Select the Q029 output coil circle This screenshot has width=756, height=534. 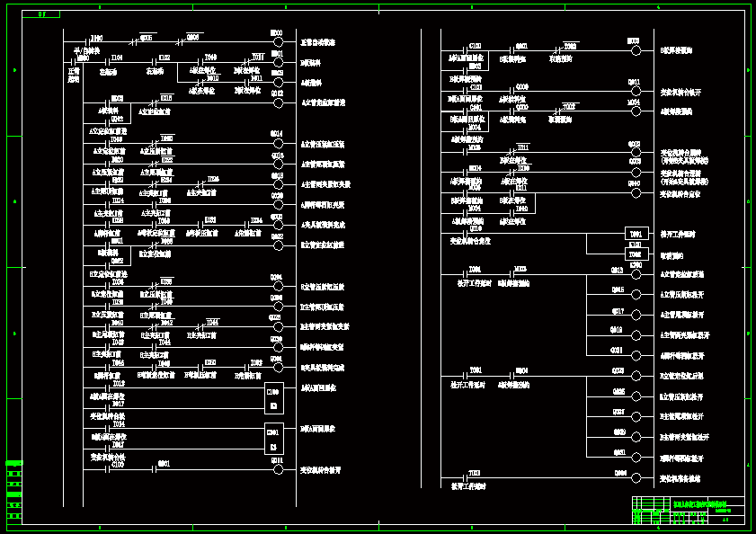636,437
